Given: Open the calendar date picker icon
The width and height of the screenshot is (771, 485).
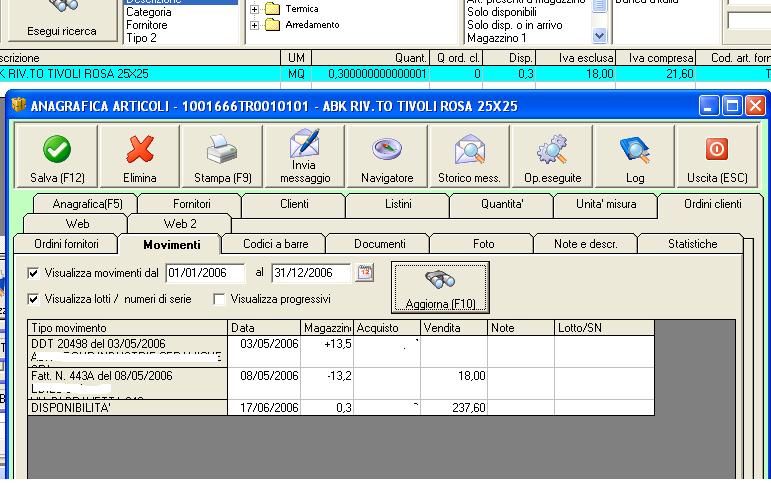Looking at the screenshot, I should click(364, 273).
